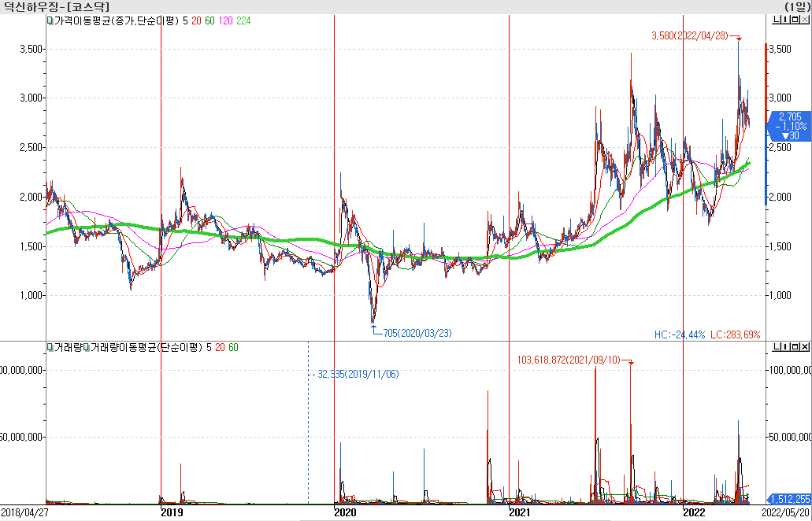This screenshot has width=812, height=521.
Task: Click the HC:-24.44% indicator text
Action: point(680,334)
